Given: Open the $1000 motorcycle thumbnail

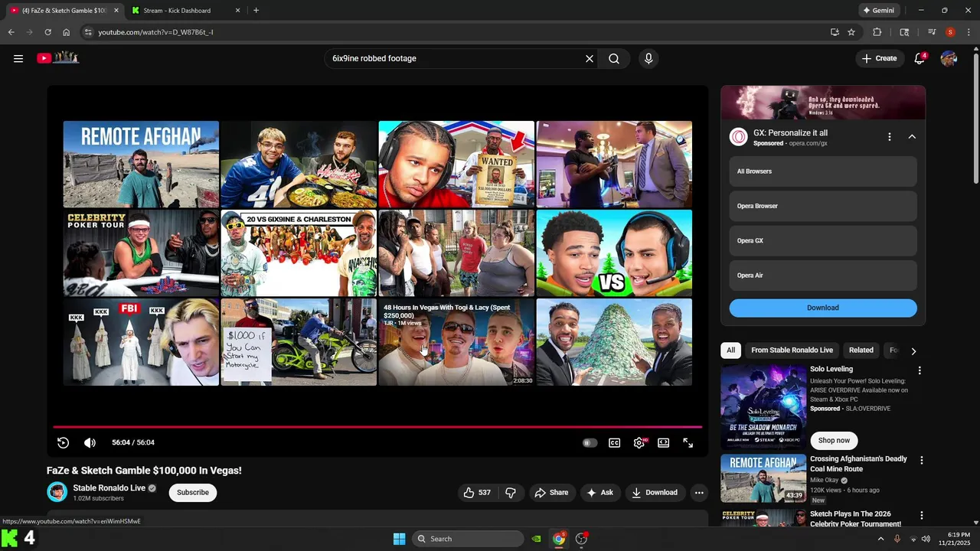Looking at the screenshot, I should (x=299, y=342).
